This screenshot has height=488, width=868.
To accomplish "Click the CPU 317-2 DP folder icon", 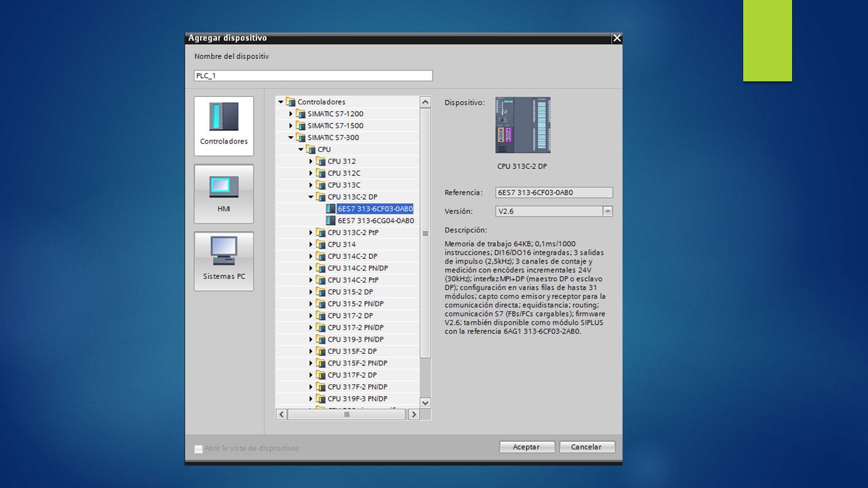I will [321, 315].
